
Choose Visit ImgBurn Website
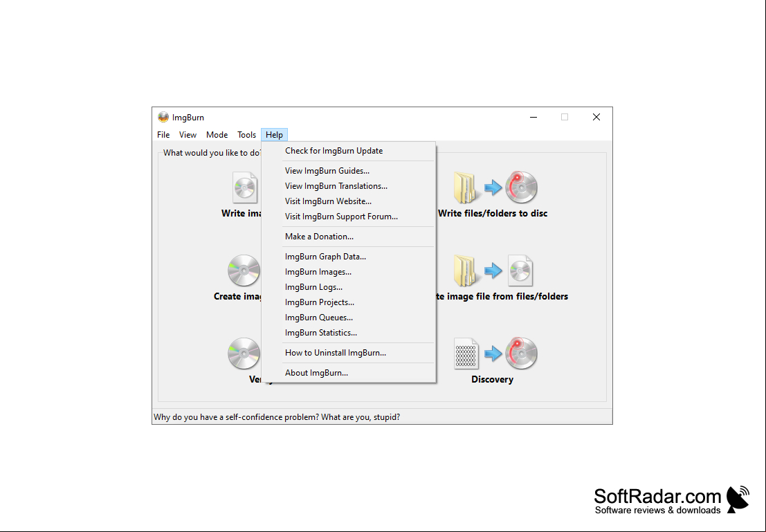click(348, 201)
